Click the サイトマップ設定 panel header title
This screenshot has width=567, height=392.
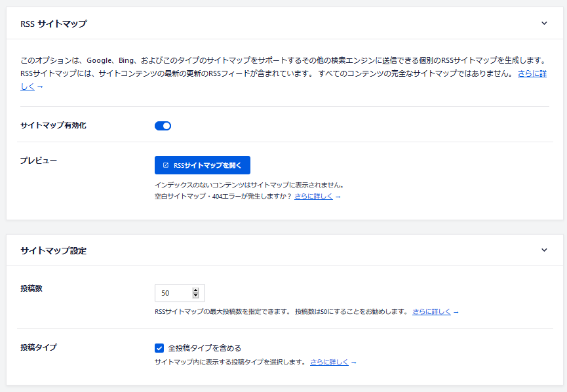coord(53,250)
